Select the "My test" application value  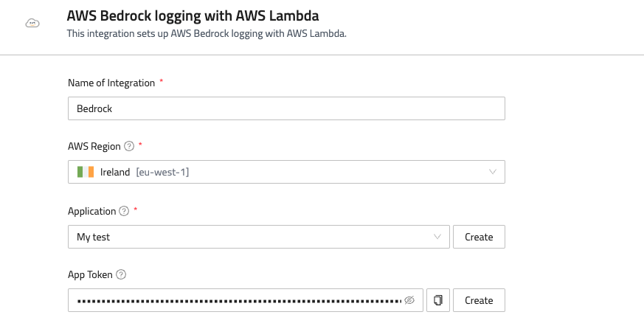tap(93, 237)
